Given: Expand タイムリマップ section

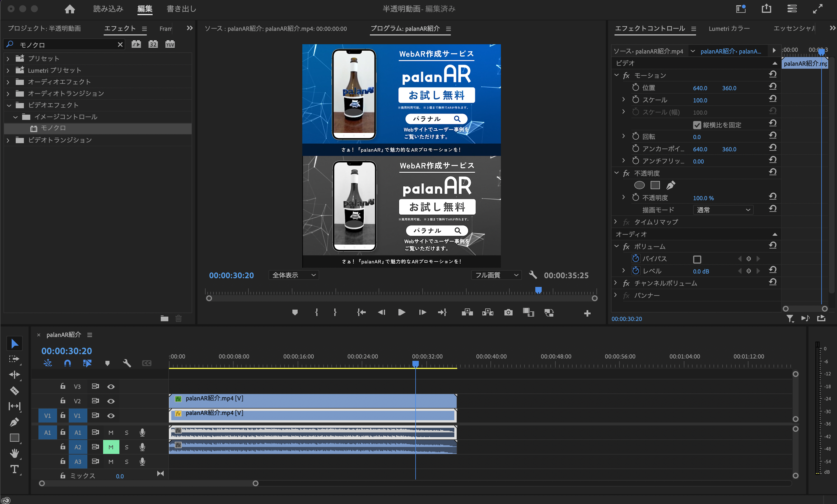Looking at the screenshot, I should (616, 222).
